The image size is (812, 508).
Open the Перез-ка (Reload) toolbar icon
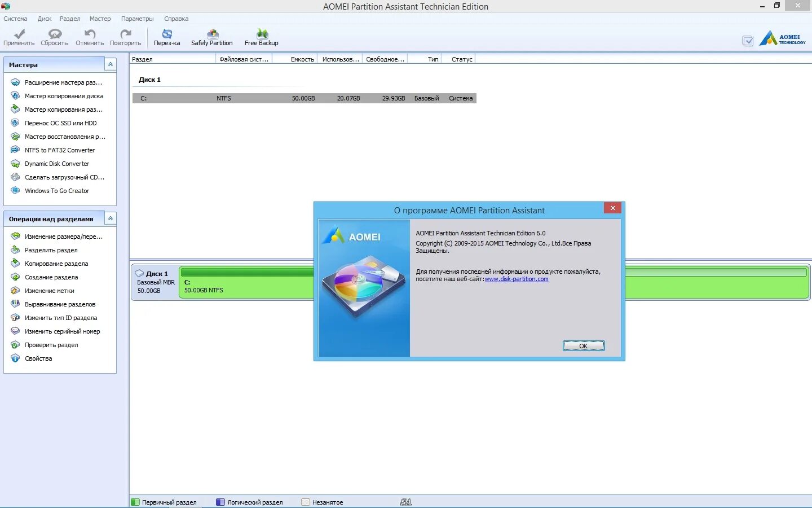pyautogui.click(x=167, y=34)
